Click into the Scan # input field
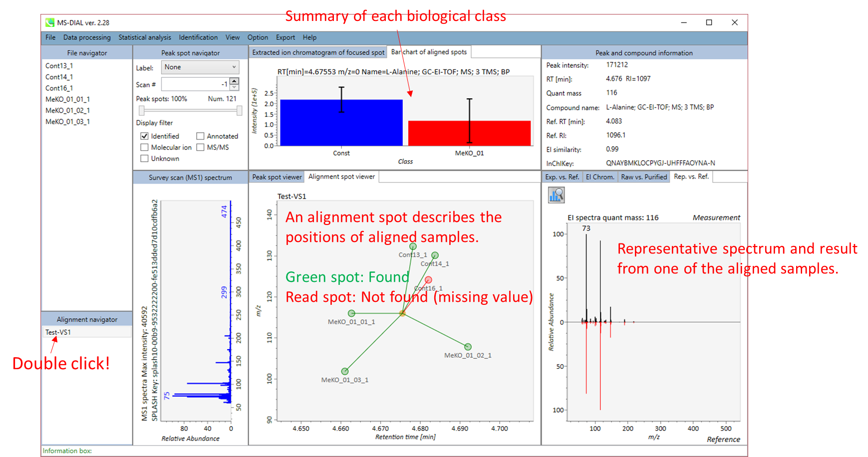868x457 pixels. point(195,84)
